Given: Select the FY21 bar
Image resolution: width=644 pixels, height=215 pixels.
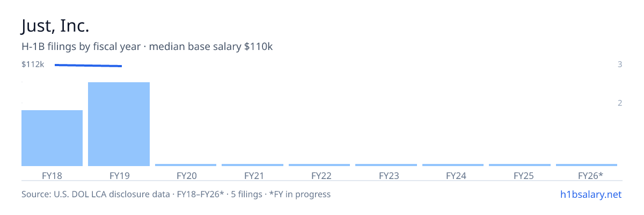Looking at the screenshot, I should 252,165.
